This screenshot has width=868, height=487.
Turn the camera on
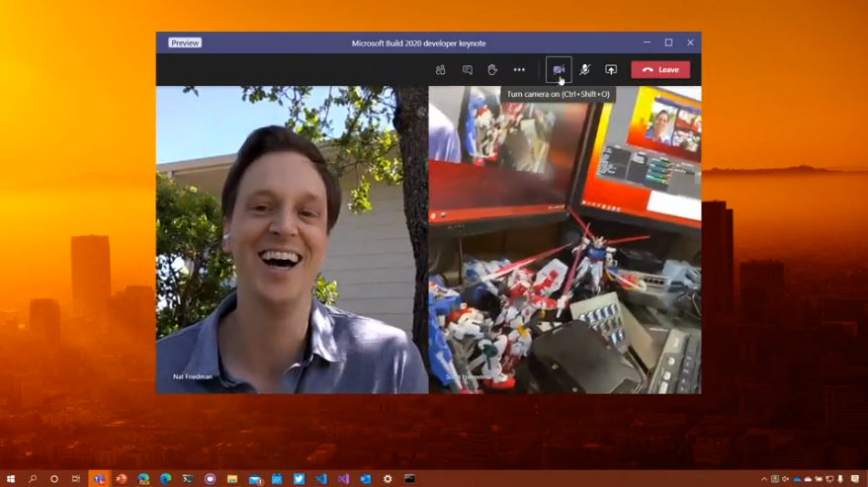(x=559, y=70)
